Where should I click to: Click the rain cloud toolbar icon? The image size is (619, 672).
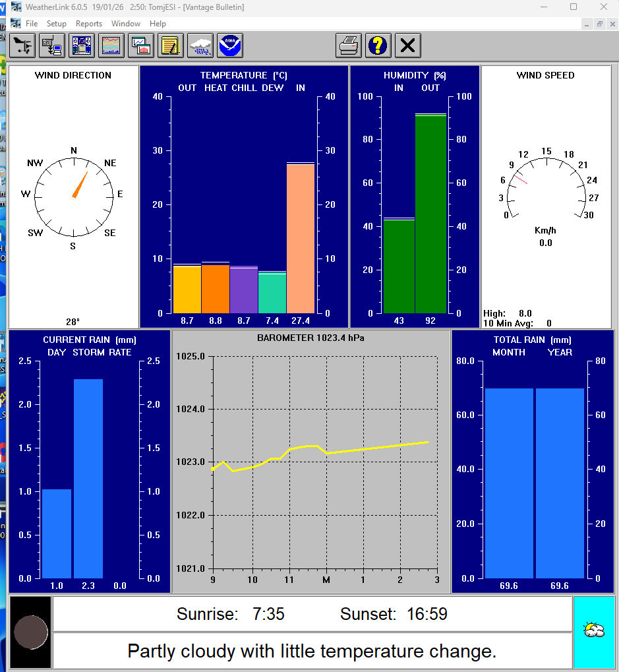tap(201, 46)
